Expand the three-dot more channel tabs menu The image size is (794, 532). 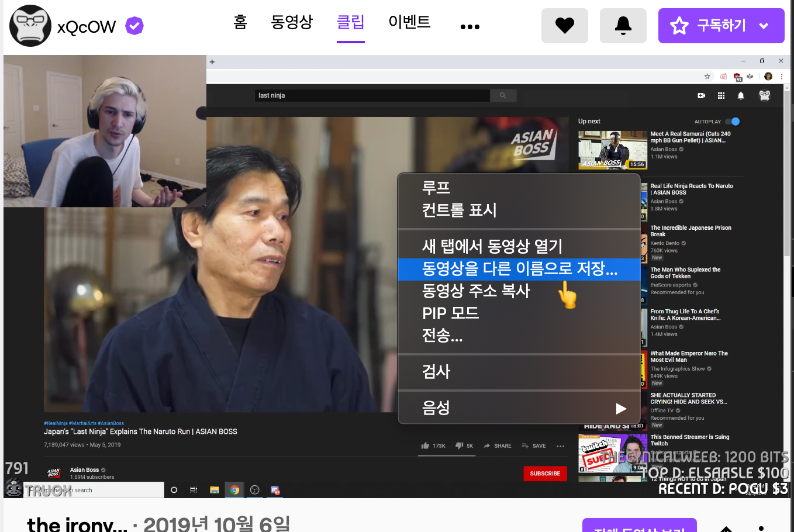point(470,26)
